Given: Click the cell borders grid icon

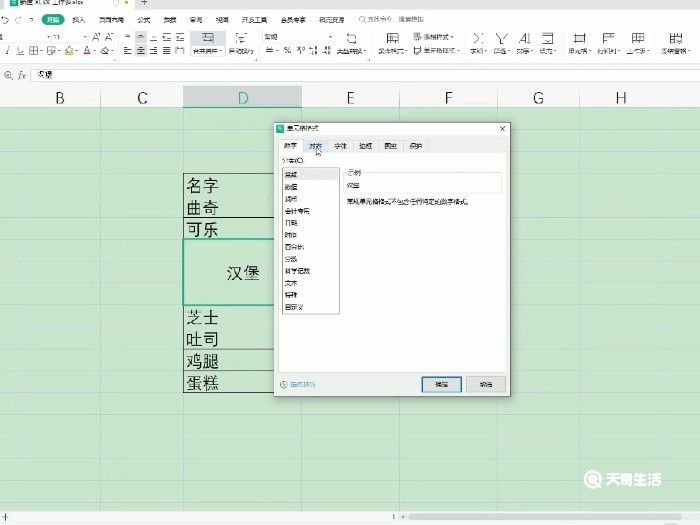Looking at the screenshot, I should coord(33,50).
